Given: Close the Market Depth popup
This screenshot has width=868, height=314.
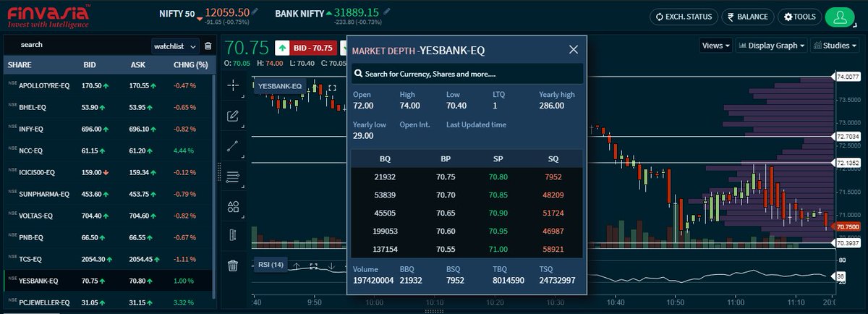Looking at the screenshot, I should coord(574,50).
